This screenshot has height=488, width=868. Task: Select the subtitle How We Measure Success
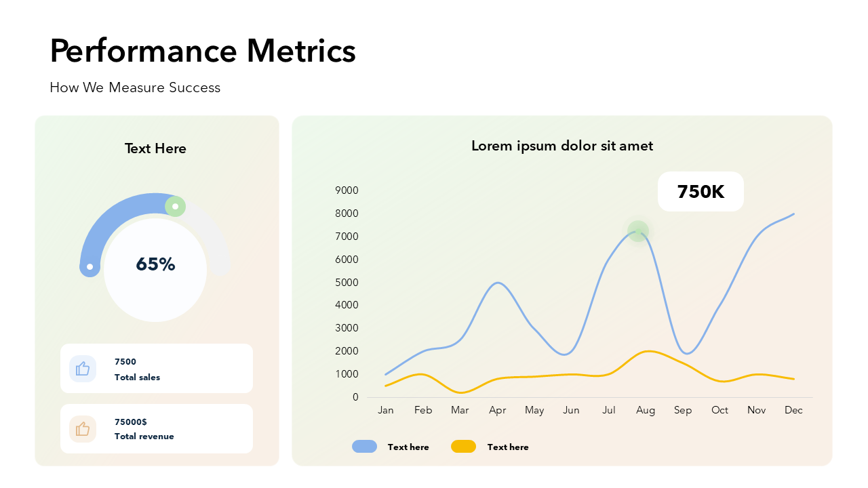pos(135,87)
